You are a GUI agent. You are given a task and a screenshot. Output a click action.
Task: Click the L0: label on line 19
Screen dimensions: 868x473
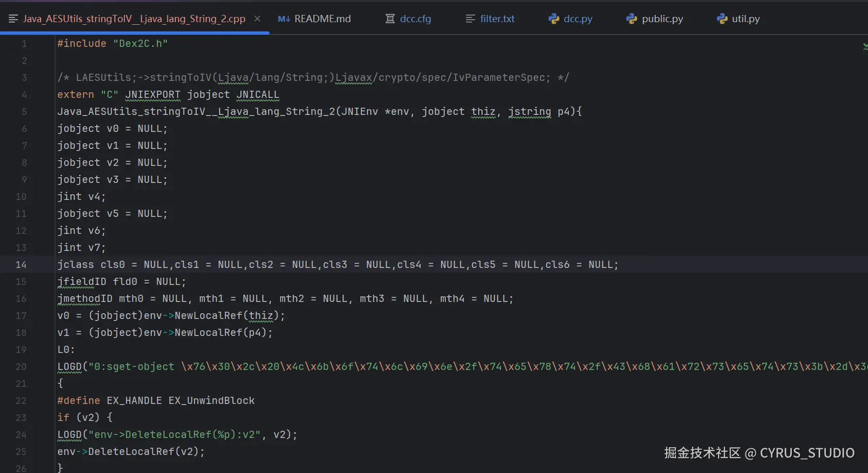tap(66, 350)
